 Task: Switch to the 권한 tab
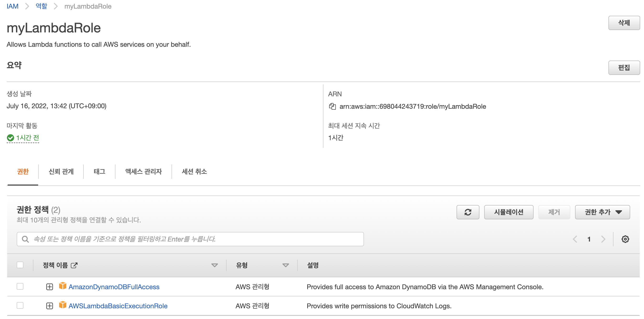coord(23,172)
